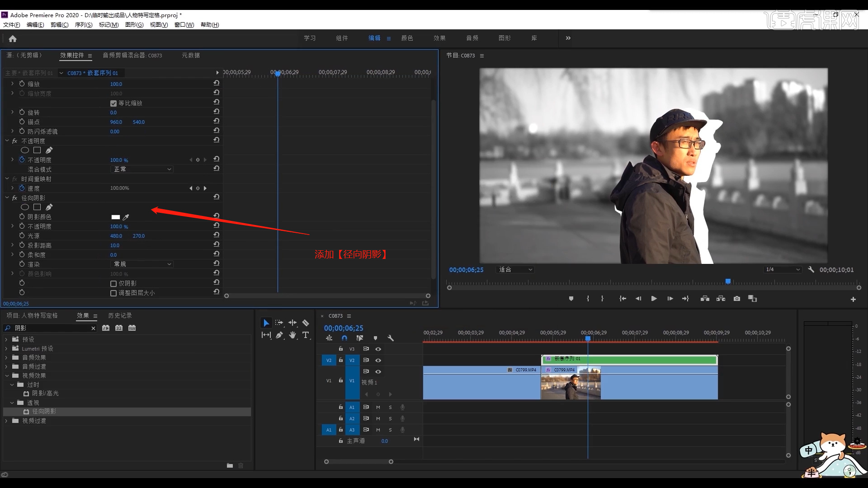Viewport: 868px width, 488px height.
Task: Select the Hand tool
Action: click(292, 335)
